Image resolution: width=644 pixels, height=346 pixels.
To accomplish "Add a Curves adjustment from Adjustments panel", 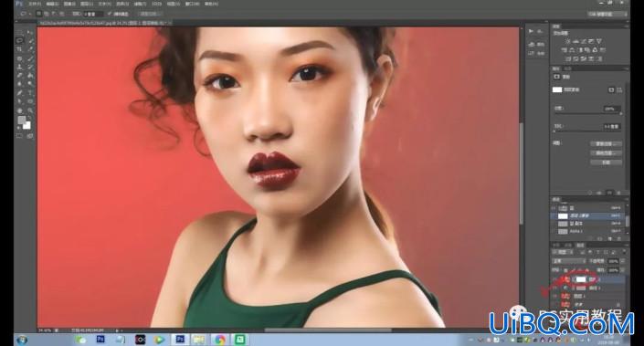I will [x=584, y=41].
